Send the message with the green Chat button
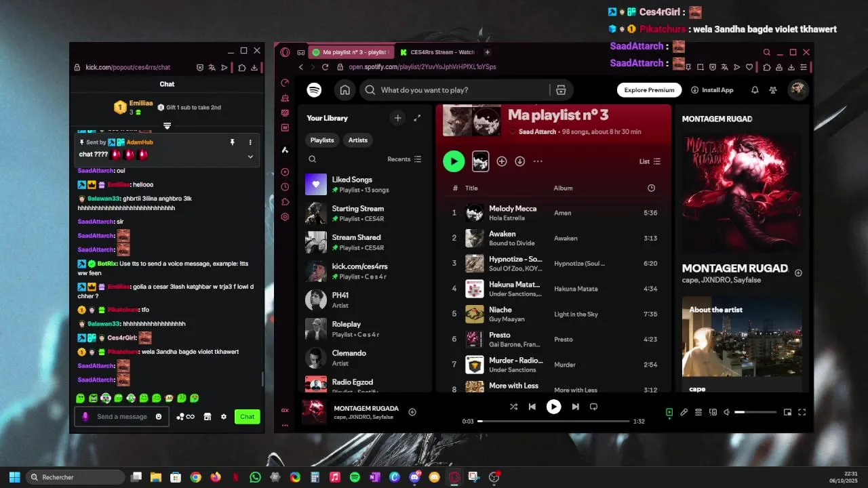Viewport: 868px width, 488px height. tap(248, 417)
